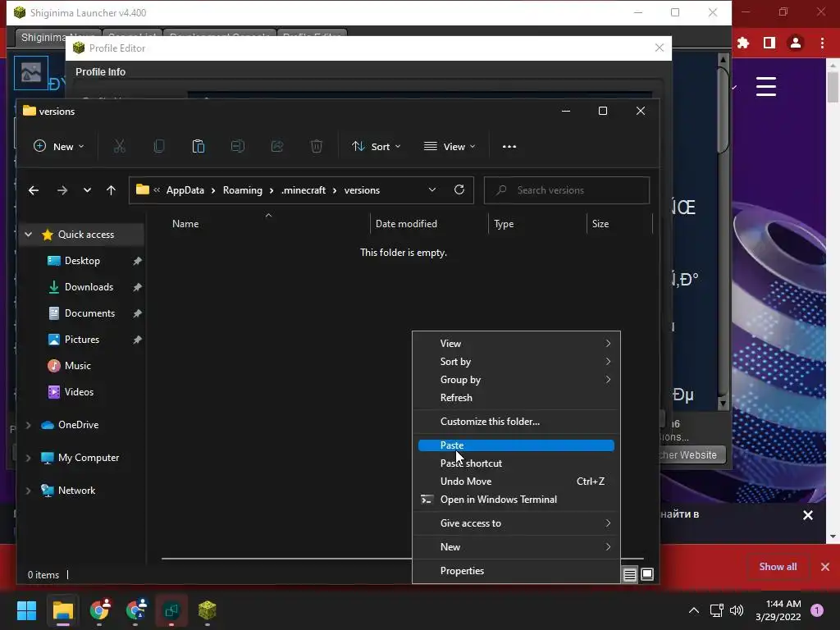
Task: Go forward with the right arrow button
Action: (62, 190)
